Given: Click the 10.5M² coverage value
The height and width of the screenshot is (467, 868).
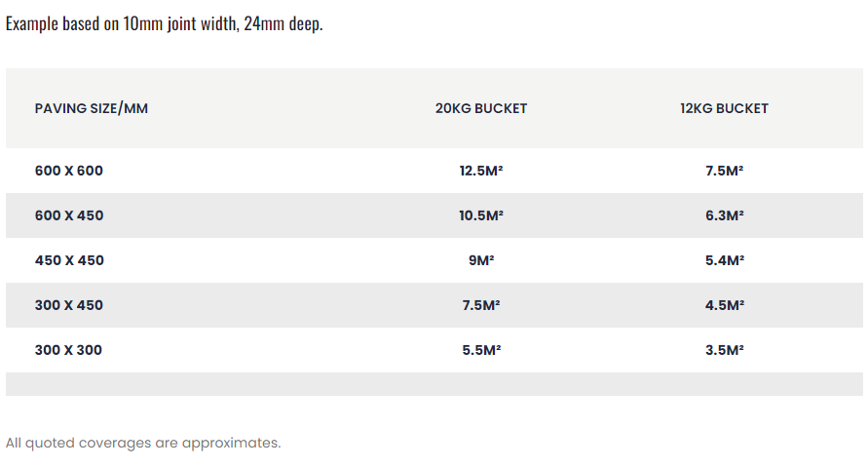Looking at the screenshot, I should click(481, 215).
